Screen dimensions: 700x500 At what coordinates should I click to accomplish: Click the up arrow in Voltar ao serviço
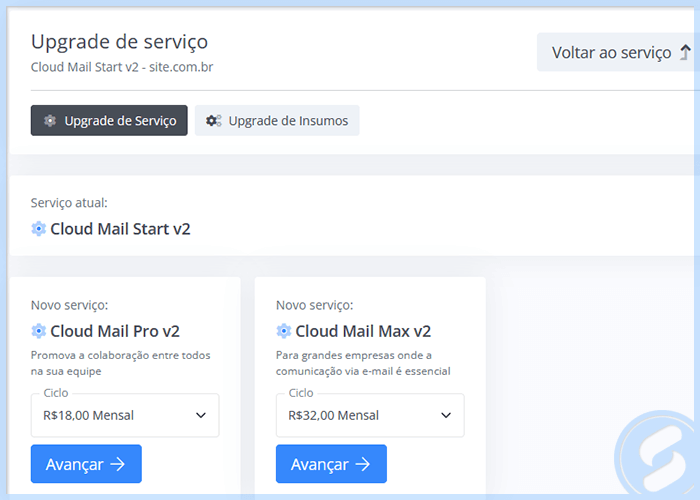[x=685, y=52]
